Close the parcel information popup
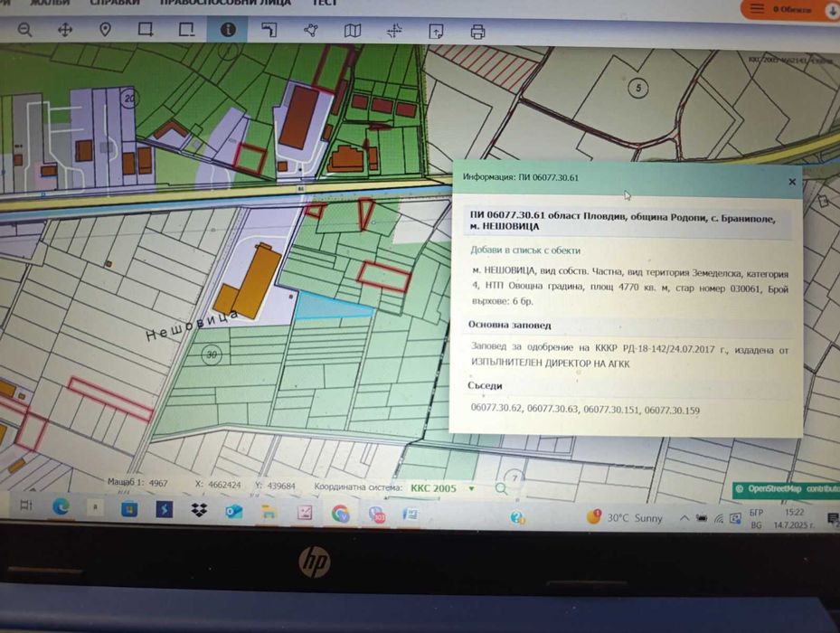The width and height of the screenshot is (840, 633). click(x=792, y=182)
